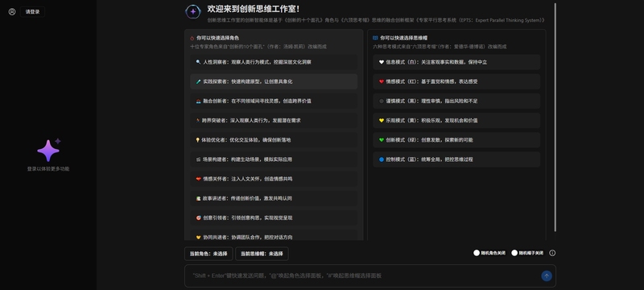Open the info icon beside 随机帽子关闭
This screenshot has width=644, height=290.
click(552, 253)
